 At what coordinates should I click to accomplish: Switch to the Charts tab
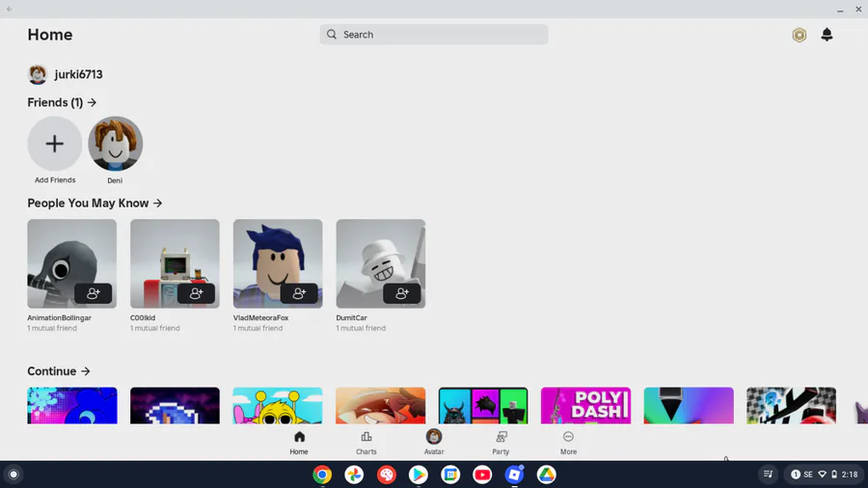366,443
